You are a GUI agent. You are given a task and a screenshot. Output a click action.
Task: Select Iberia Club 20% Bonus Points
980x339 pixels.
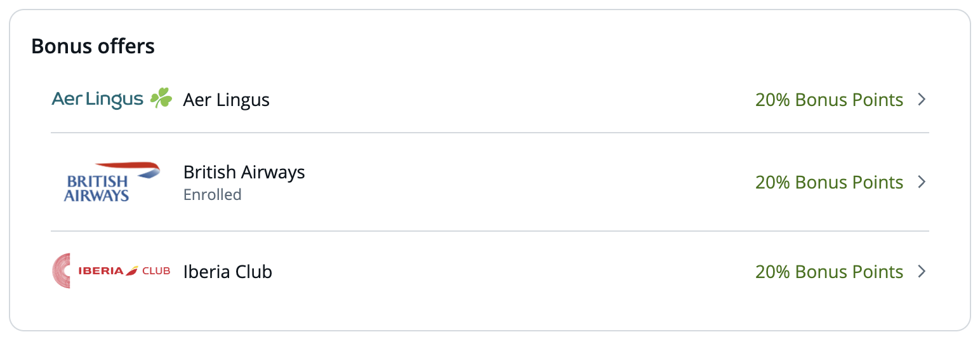[829, 272]
